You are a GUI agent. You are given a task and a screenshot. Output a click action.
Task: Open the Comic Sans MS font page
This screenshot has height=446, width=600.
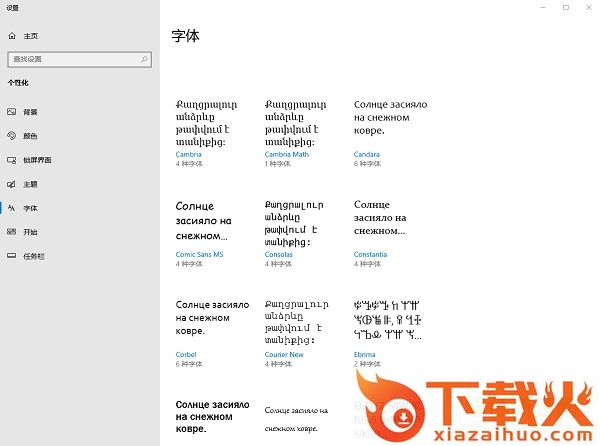[199, 254]
